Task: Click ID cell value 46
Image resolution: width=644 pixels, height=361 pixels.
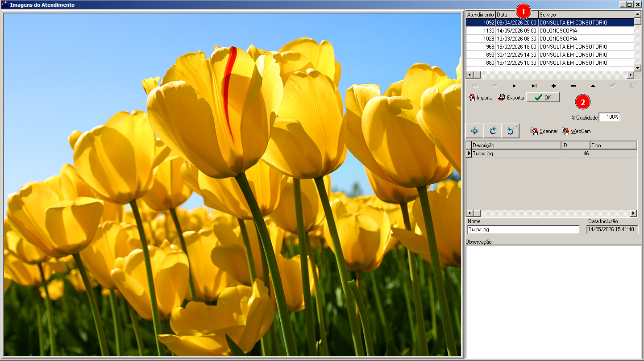Action: [576, 154]
